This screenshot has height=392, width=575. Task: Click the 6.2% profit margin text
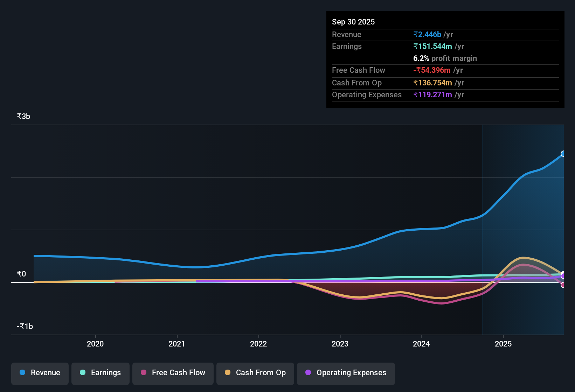tap(445, 58)
